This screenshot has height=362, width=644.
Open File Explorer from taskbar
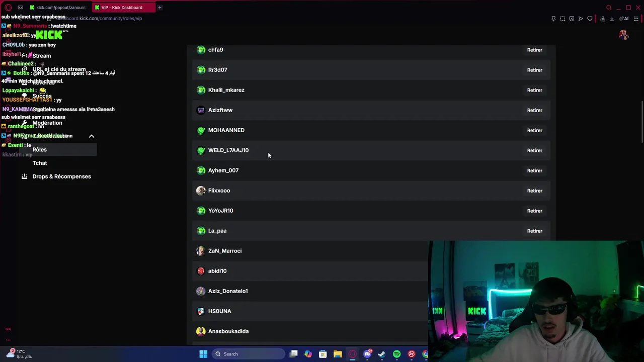pos(338,354)
